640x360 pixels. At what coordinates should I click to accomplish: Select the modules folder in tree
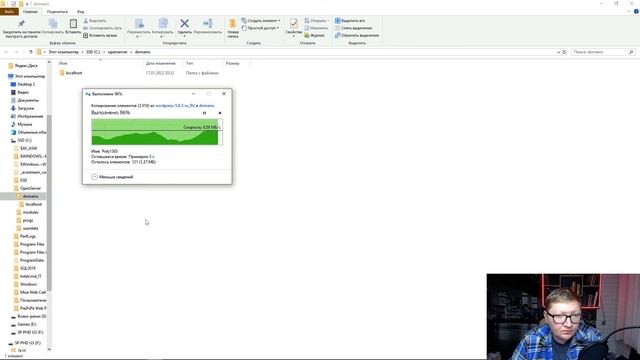(x=27, y=212)
